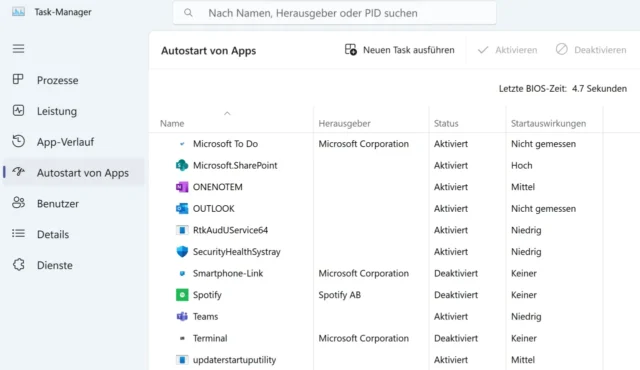640x370 pixels.
Task: Select Autostart von Apps in sidebar
Action: tap(73, 173)
